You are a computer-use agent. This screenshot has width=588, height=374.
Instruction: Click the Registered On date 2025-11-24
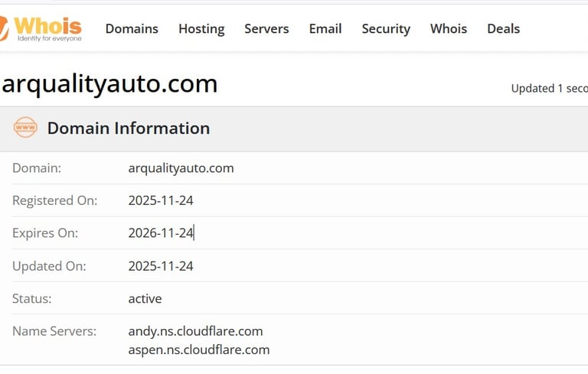click(161, 201)
